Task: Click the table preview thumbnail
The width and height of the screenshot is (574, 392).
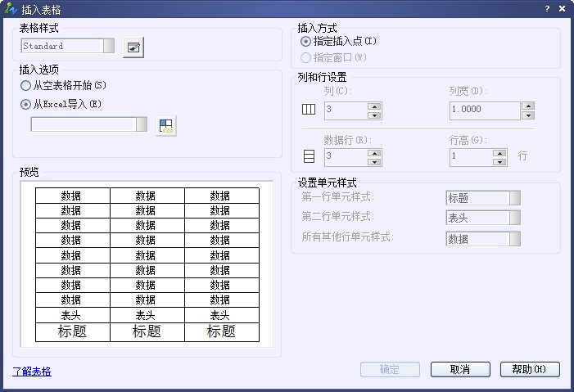Action: [x=147, y=264]
